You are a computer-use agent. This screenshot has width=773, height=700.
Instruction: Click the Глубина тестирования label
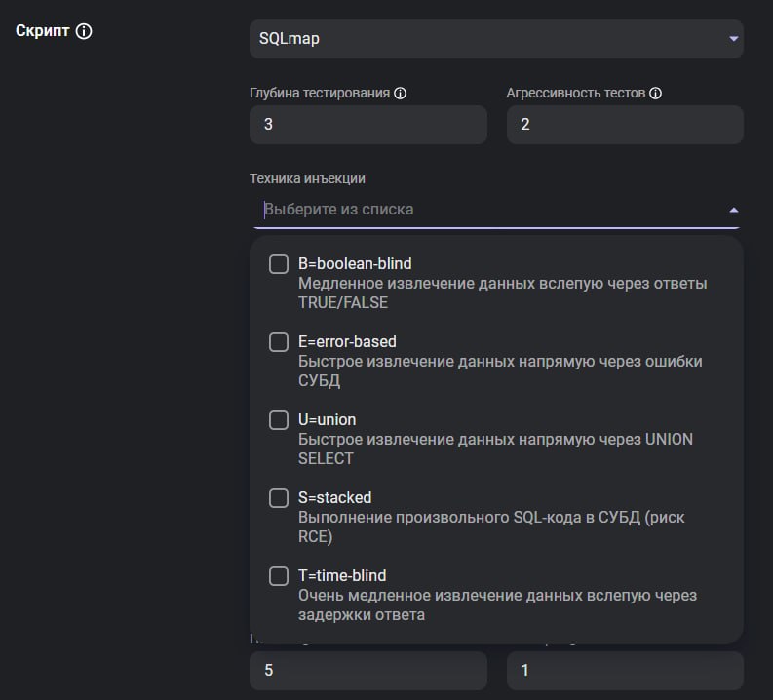tap(320, 93)
